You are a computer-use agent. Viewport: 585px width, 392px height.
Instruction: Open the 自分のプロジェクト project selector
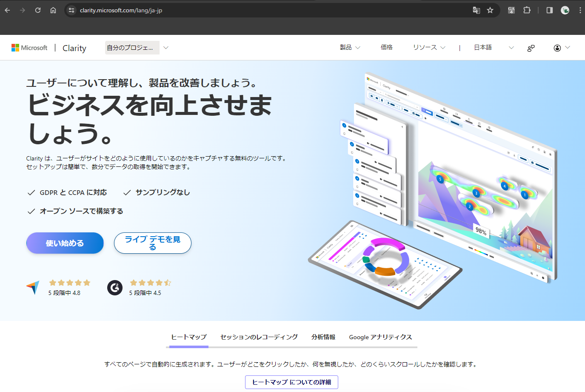click(x=132, y=48)
